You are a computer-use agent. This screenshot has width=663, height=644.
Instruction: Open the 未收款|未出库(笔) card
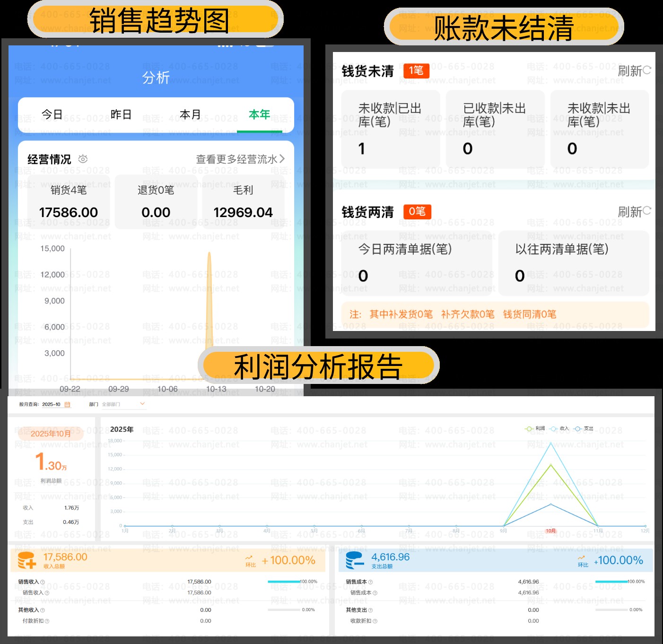(x=600, y=129)
